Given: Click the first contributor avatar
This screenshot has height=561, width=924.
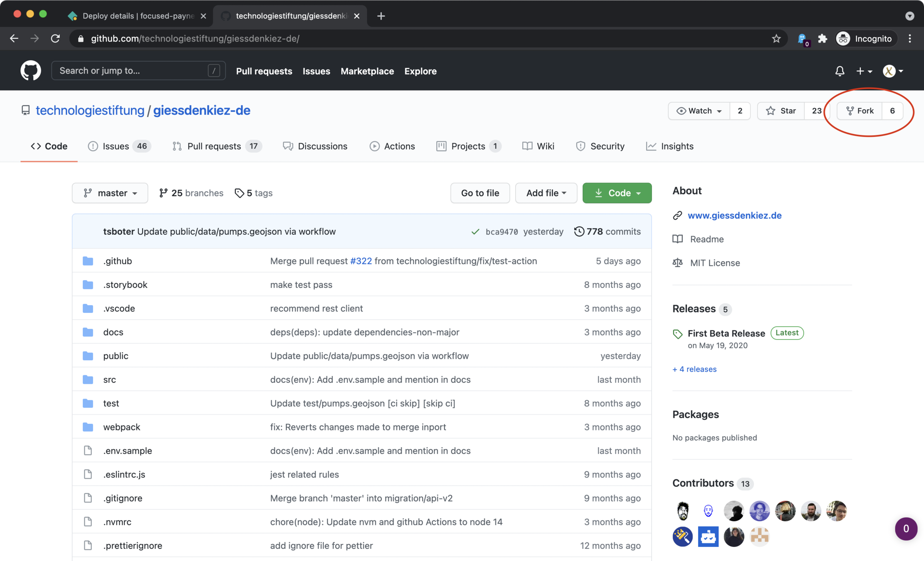Looking at the screenshot, I should (x=682, y=511).
